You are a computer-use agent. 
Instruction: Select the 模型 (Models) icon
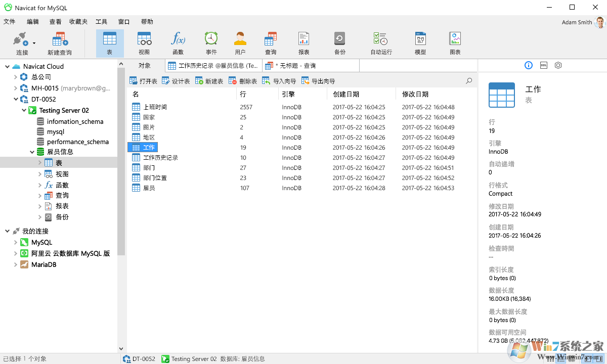420,43
